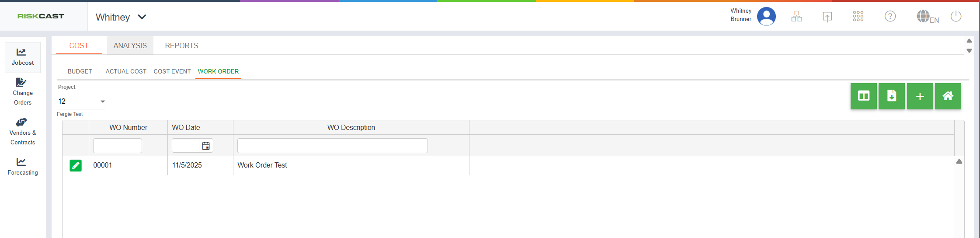980x238 pixels.
Task: Open the COST EVENT sub-tab
Action: [x=172, y=71]
